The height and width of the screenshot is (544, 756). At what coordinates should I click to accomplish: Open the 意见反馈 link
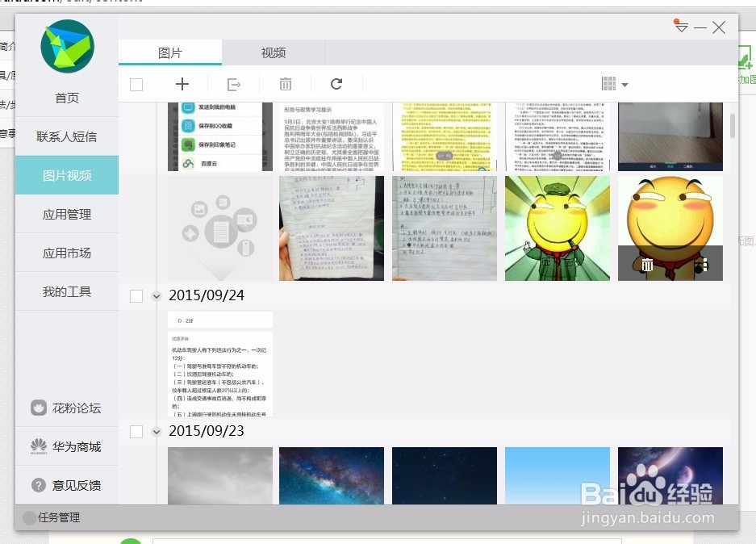67,485
